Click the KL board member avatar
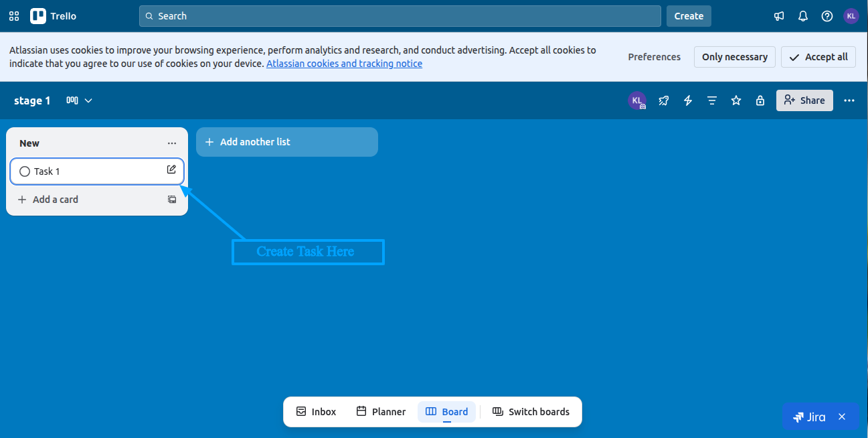This screenshot has width=868, height=438. 636,100
